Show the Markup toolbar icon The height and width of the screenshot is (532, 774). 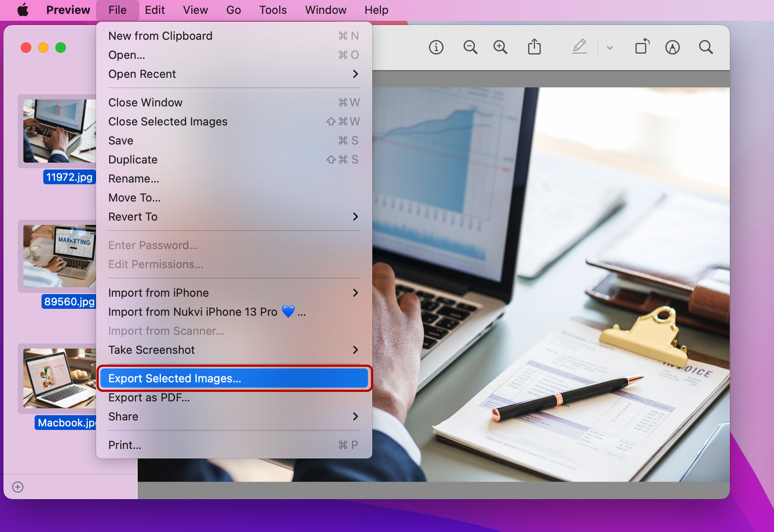[672, 47]
